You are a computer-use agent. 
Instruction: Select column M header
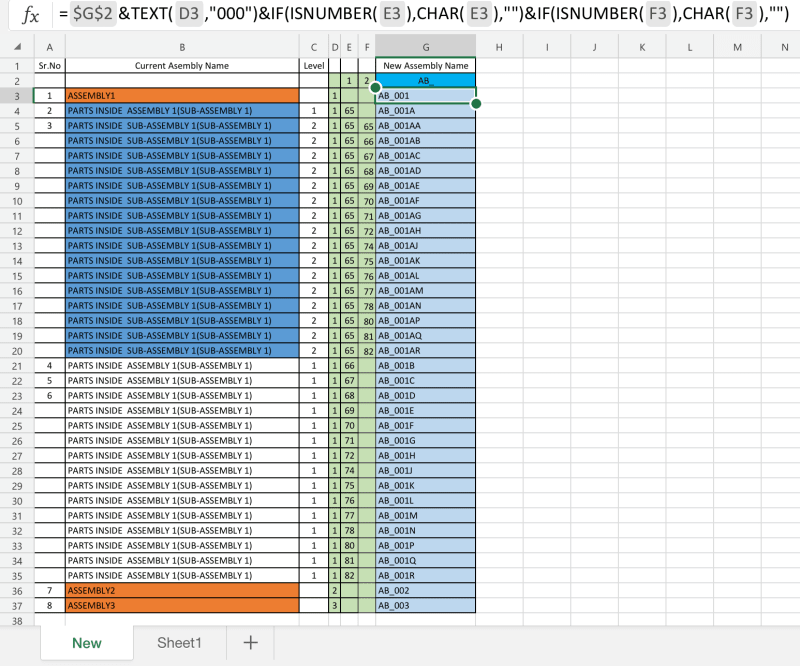pyautogui.click(x=737, y=47)
